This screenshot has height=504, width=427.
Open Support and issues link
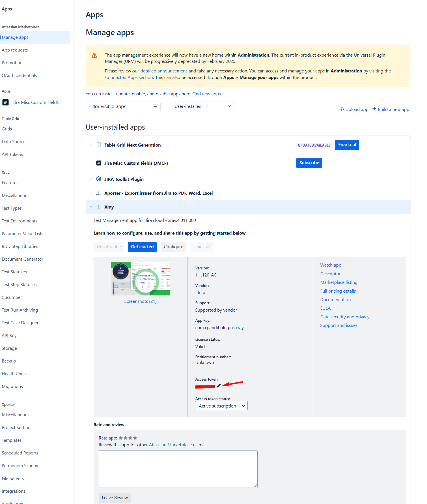[339, 325]
